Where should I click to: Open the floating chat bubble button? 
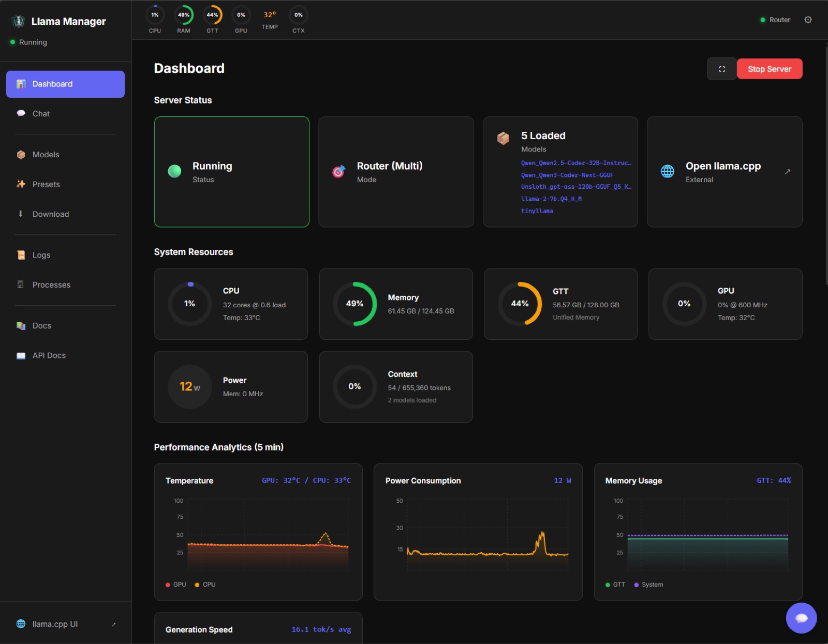pos(801,618)
